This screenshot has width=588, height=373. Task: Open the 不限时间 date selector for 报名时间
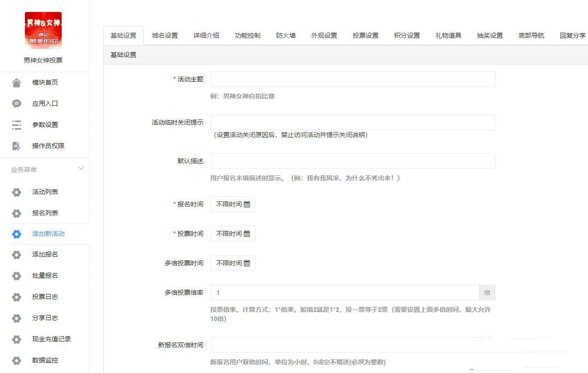coord(233,204)
